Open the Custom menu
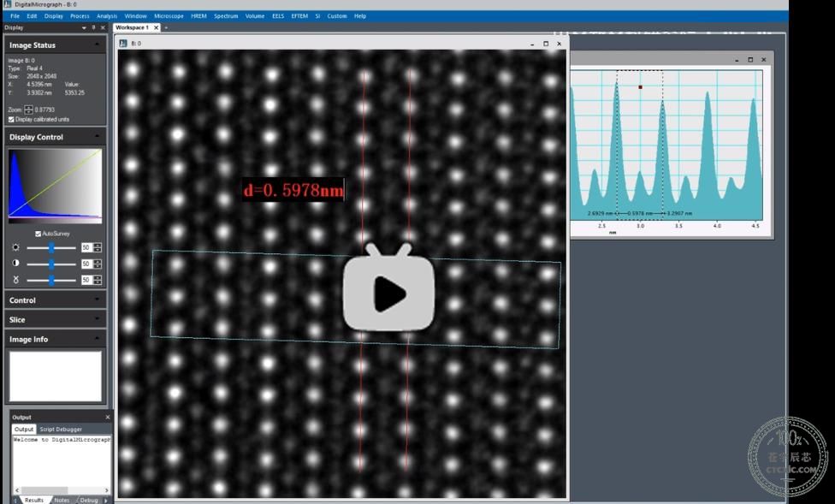Viewport: 835px width, 504px height. tap(337, 16)
